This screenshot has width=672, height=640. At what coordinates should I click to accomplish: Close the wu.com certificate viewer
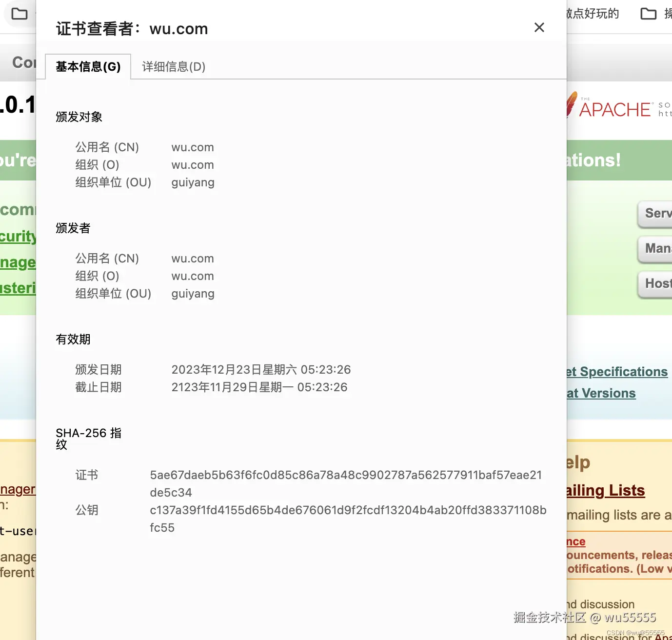coord(539,27)
